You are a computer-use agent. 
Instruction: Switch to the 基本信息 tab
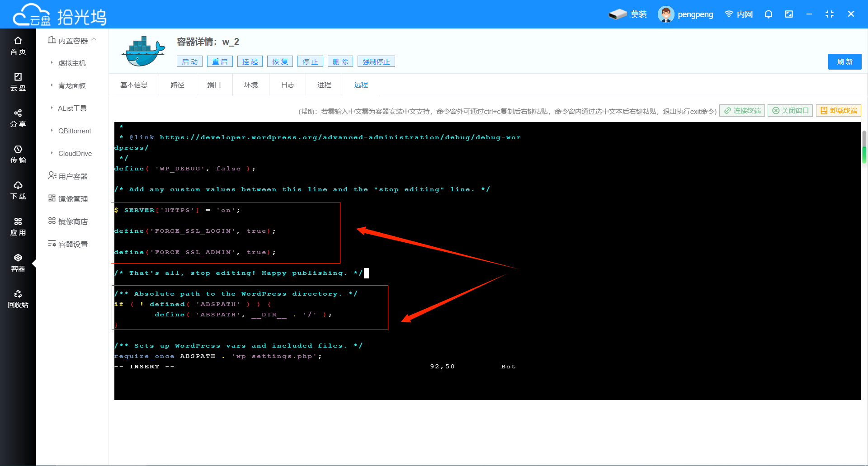(134, 85)
